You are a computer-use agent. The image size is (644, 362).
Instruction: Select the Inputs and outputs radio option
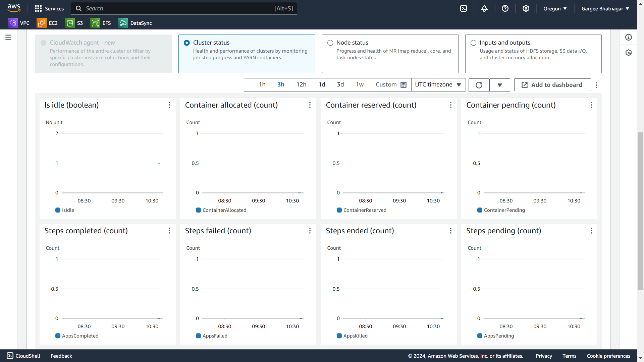(474, 43)
